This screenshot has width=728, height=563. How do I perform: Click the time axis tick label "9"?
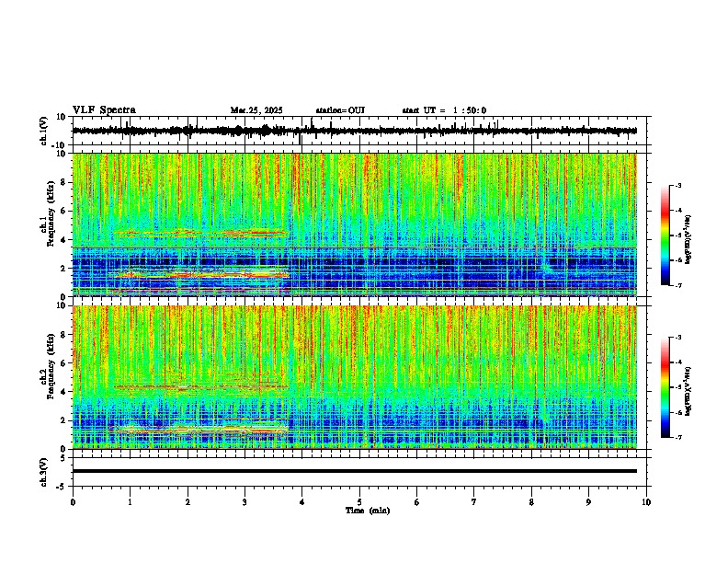coord(588,502)
